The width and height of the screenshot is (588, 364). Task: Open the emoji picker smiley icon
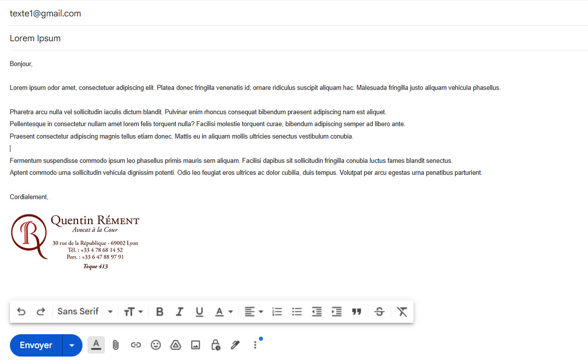156,345
